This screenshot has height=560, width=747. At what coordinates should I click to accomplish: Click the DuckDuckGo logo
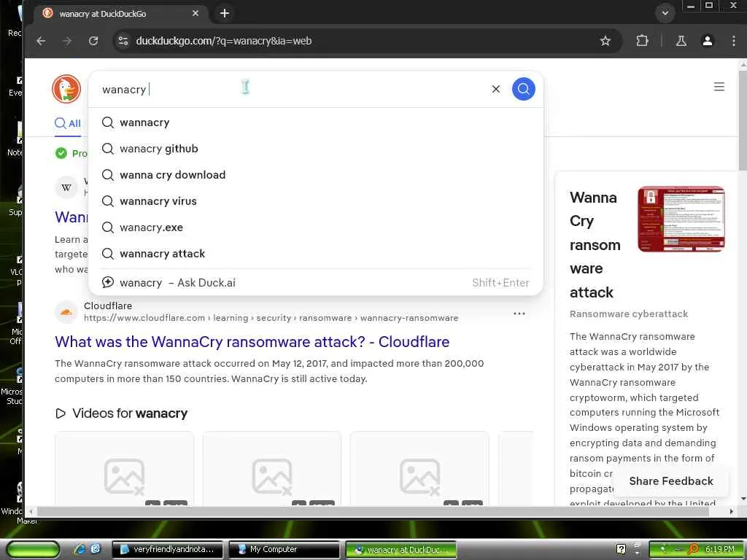pyautogui.click(x=66, y=89)
